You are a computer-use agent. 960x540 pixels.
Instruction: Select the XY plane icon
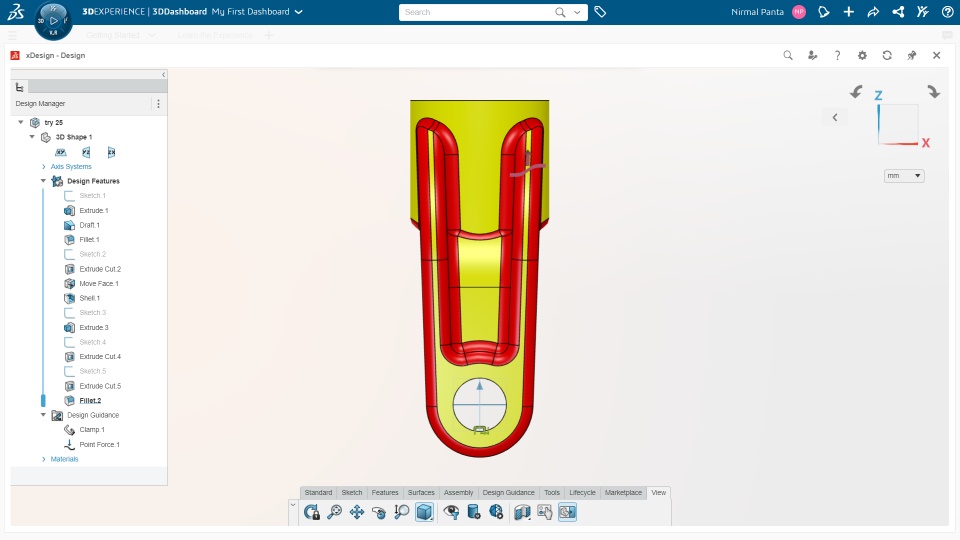pos(61,152)
